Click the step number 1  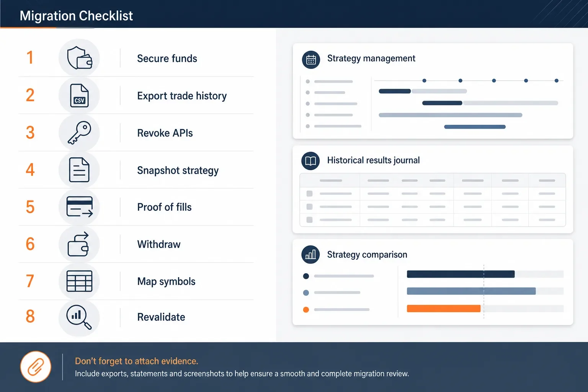30,58
